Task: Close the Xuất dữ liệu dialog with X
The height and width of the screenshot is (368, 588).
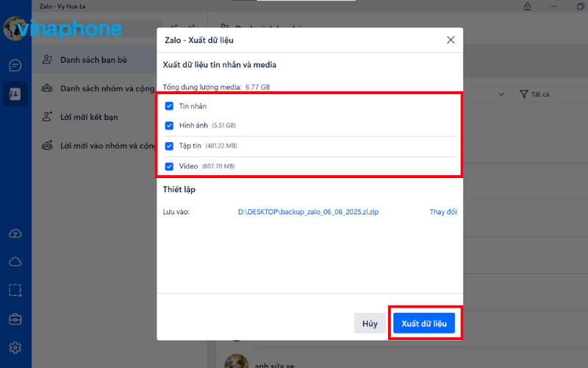Action: point(451,40)
